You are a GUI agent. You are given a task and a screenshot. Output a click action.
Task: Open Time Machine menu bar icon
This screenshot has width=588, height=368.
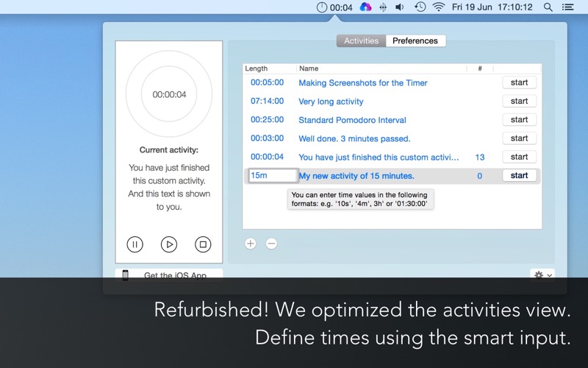point(420,7)
